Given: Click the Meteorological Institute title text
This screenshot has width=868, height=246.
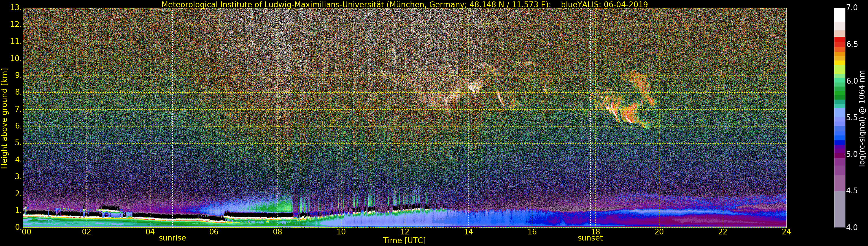Looking at the screenshot, I should pyautogui.click(x=356, y=4).
